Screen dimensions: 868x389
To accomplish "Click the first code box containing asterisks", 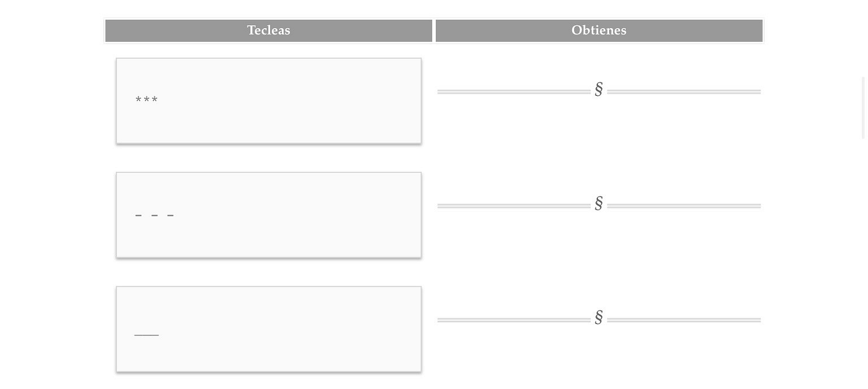I will click(x=269, y=101).
